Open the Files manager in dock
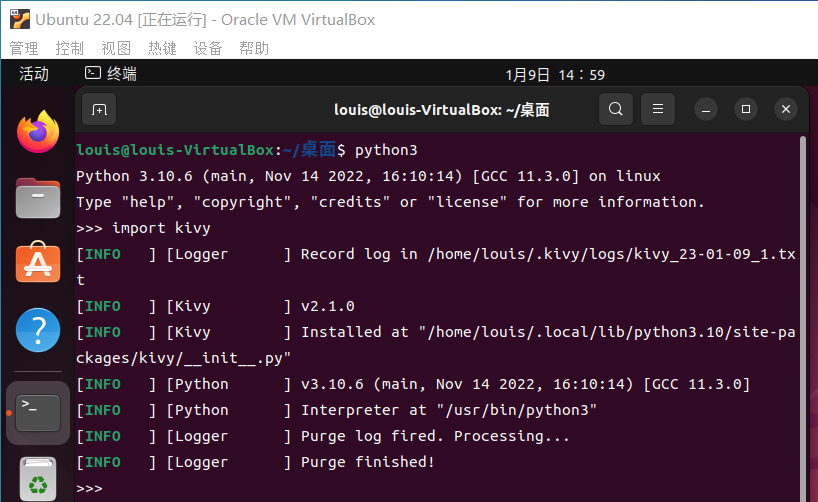Viewport: 818px width, 502px height. point(38,197)
